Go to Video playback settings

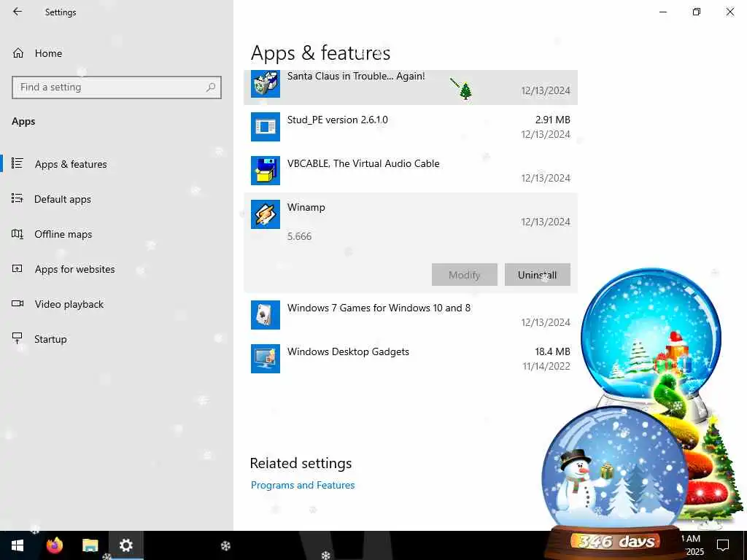[x=69, y=304]
